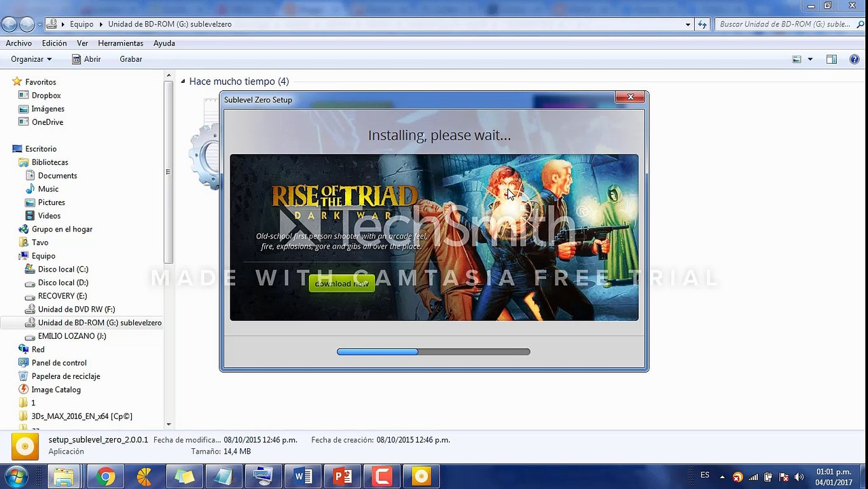
Task: Open File Explorer from the taskbar
Action: (64, 477)
